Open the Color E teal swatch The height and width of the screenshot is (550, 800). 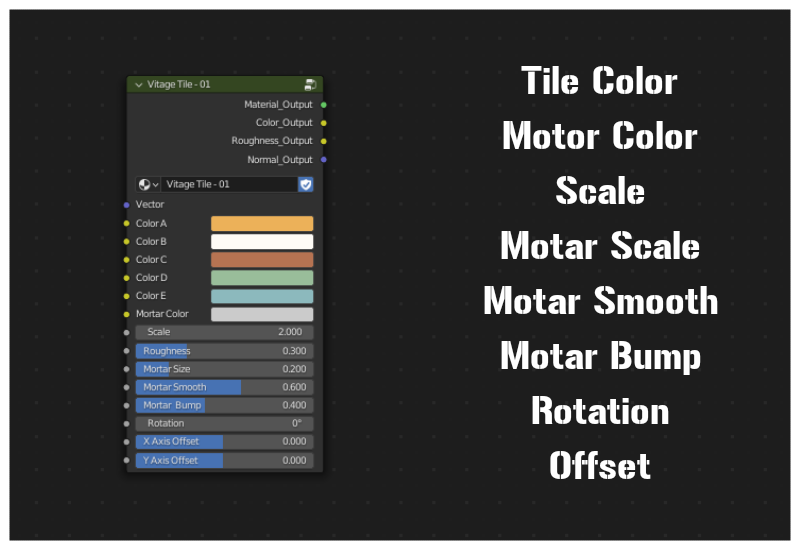pos(262,296)
